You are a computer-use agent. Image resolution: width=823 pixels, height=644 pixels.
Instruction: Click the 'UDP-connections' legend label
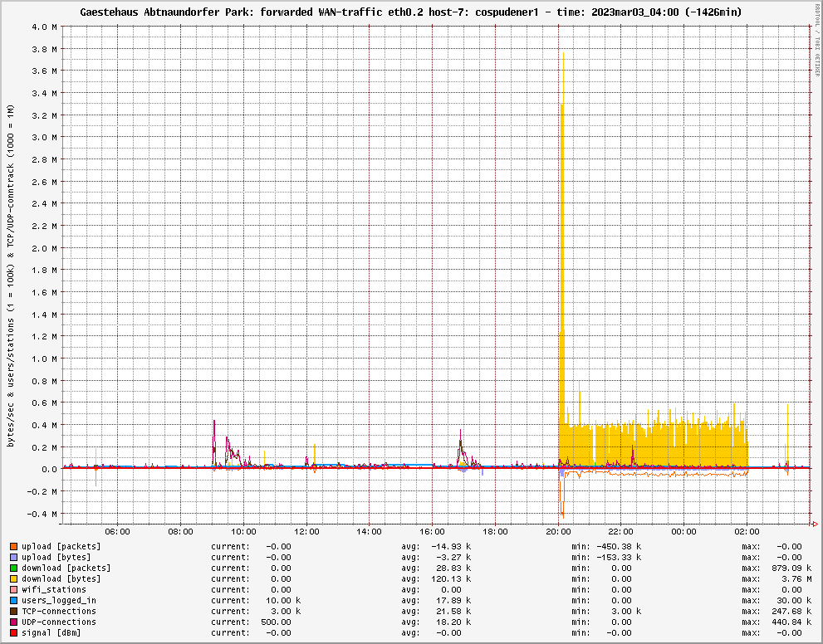click(59, 622)
